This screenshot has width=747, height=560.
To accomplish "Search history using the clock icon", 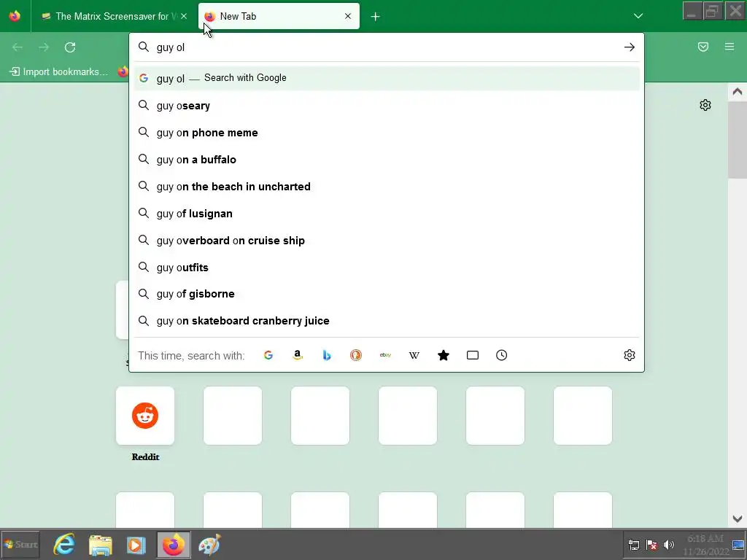I will [x=502, y=355].
